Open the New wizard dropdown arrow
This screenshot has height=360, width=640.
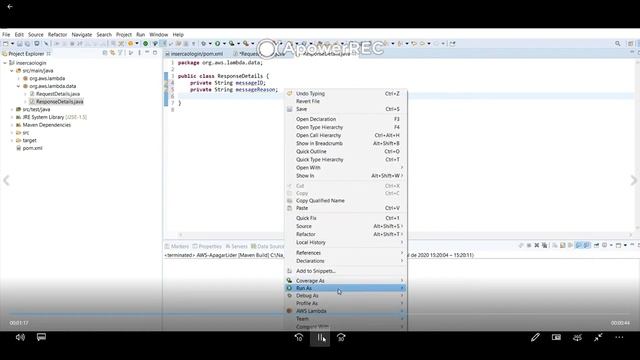click(12, 44)
